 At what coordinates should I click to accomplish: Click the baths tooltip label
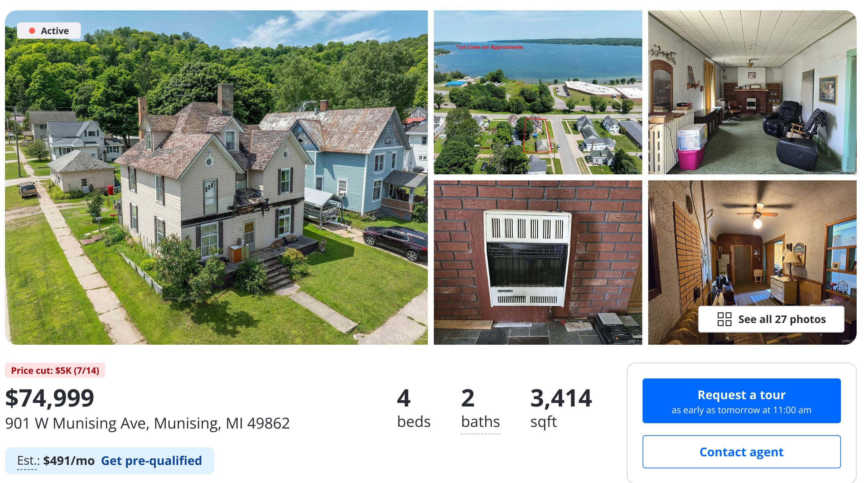[480, 422]
